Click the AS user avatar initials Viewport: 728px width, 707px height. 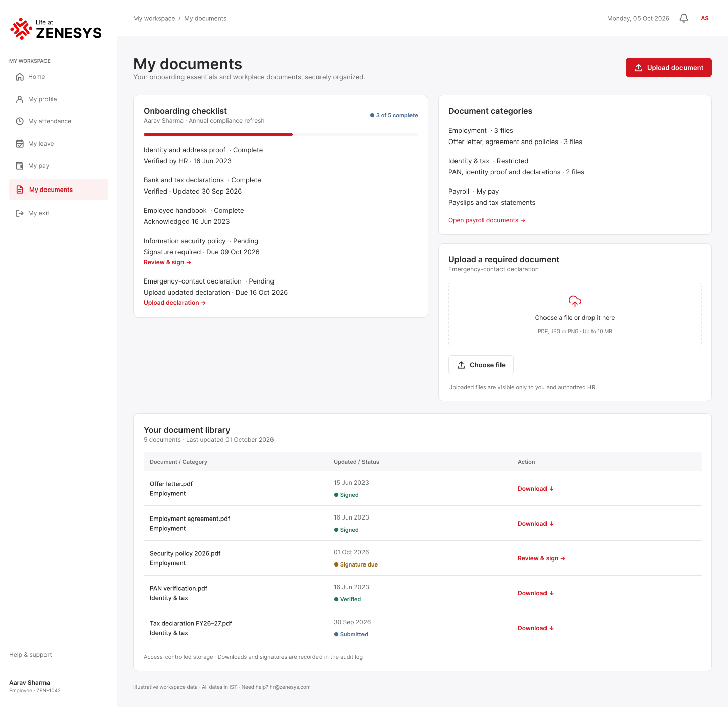705,18
